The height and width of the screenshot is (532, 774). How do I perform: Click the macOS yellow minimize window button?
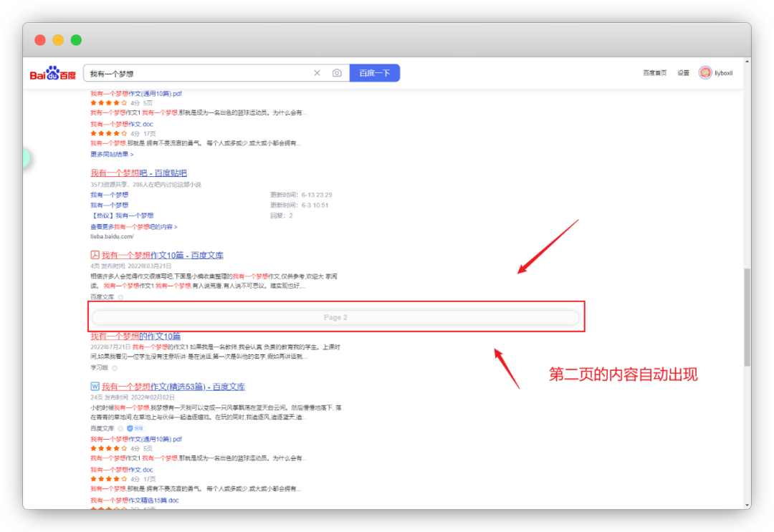tap(58, 40)
